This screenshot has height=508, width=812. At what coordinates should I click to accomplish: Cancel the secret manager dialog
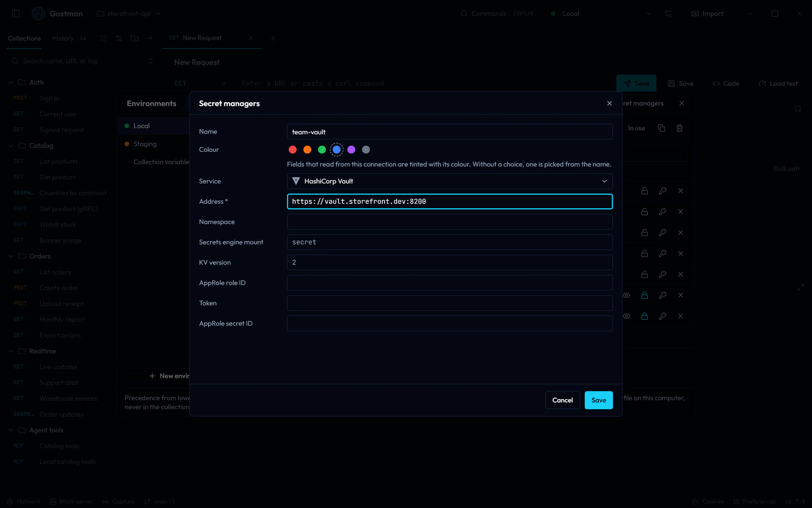pyautogui.click(x=562, y=400)
